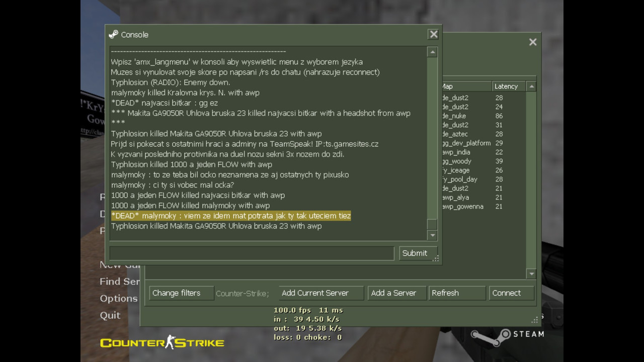The image size is (644, 362).
Task: Select the fy_pool_day server row
Action: tap(484, 179)
